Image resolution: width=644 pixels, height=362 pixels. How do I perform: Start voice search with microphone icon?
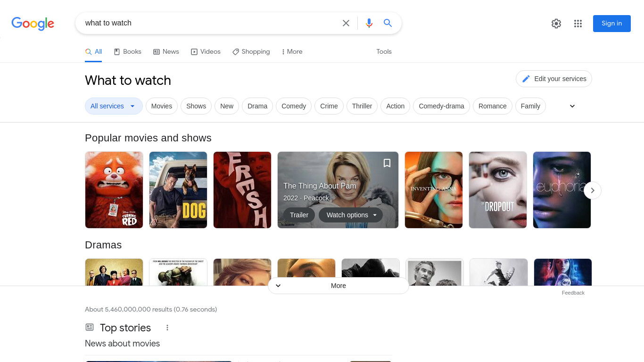(x=369, y=23)
